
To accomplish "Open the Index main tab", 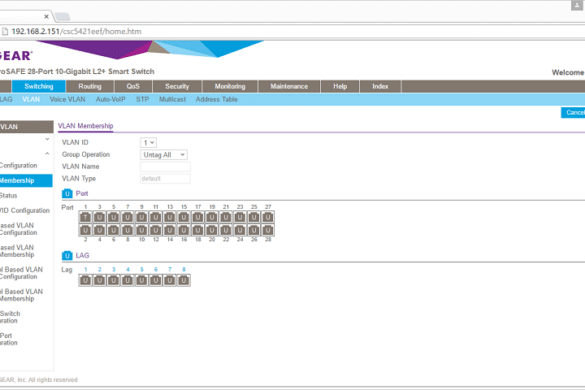I will [380, 86].
